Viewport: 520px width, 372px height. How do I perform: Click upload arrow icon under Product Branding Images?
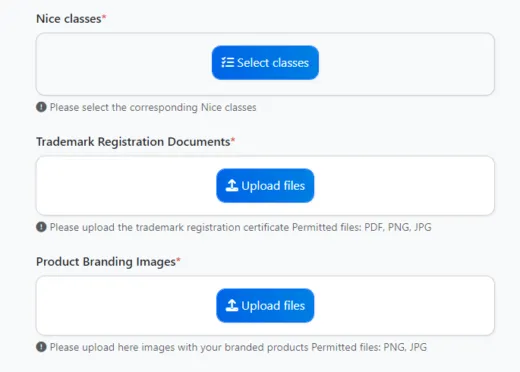tap(232, 305)
